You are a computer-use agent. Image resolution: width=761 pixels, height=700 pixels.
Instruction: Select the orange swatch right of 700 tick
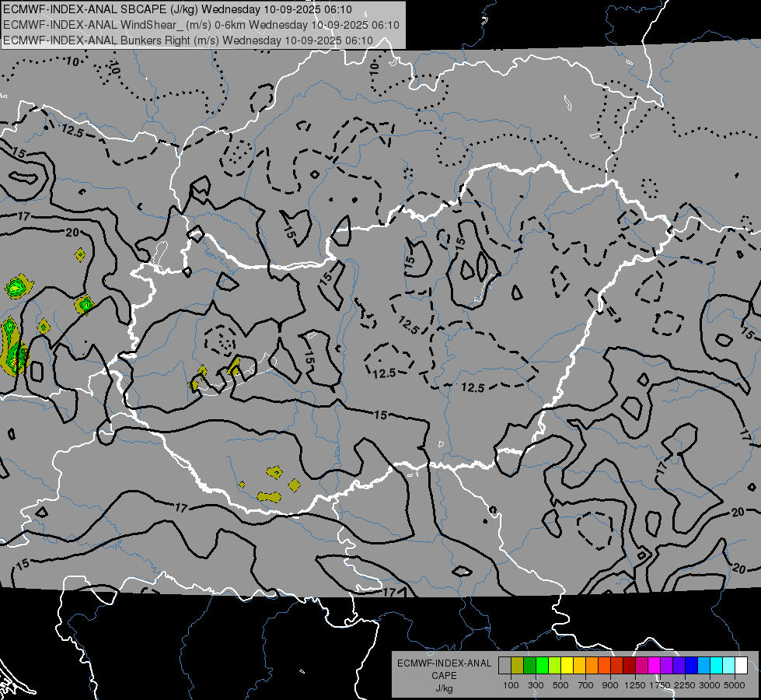click(x=592, y=666)
